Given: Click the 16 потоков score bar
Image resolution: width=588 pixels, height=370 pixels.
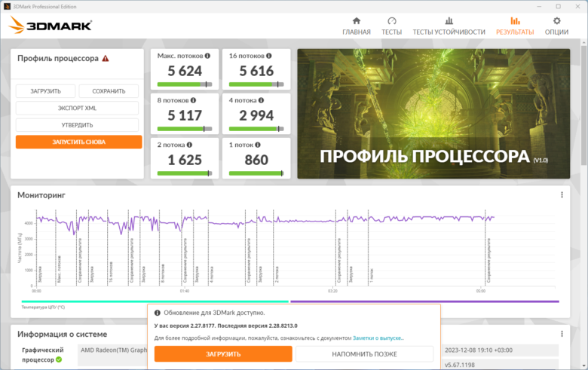Looking at the screenshot, I should 256,84.
